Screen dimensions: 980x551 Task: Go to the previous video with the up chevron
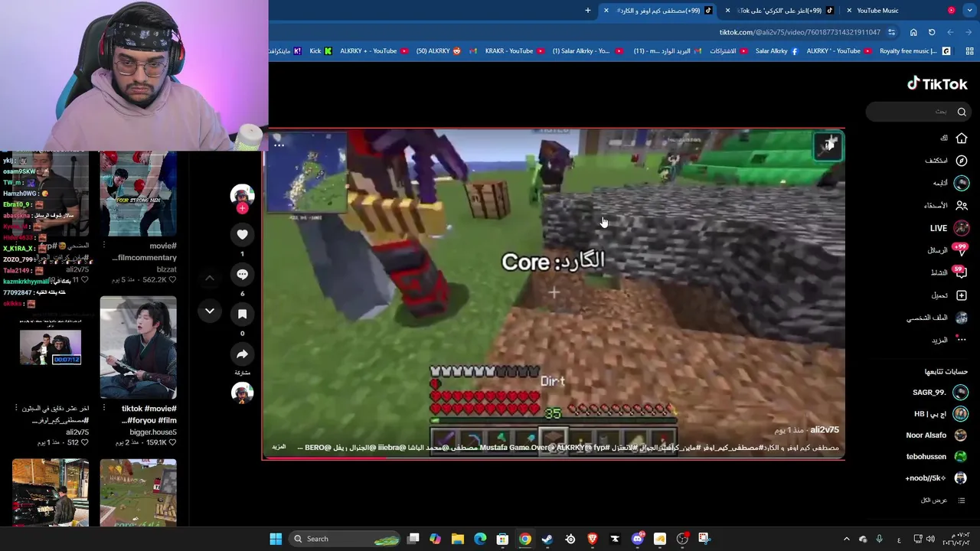point(209,278)
